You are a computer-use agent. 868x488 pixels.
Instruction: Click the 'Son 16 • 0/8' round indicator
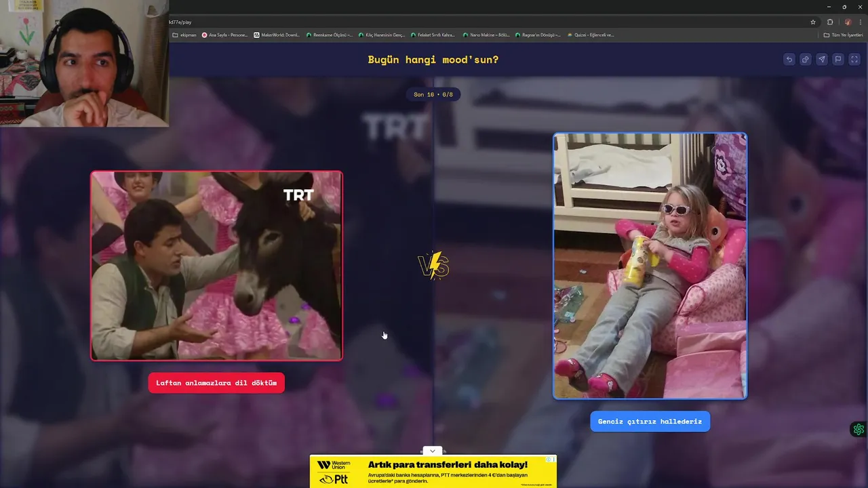coord(433,94)
